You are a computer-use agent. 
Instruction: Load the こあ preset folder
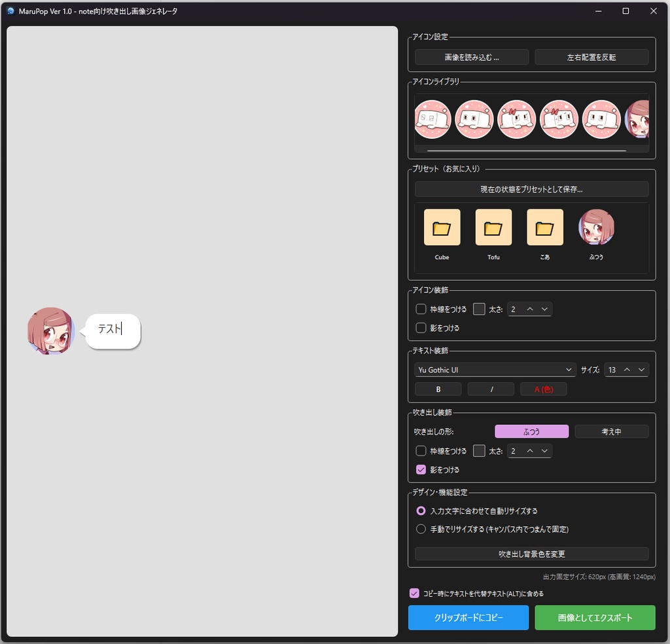(x=544, y=228)
